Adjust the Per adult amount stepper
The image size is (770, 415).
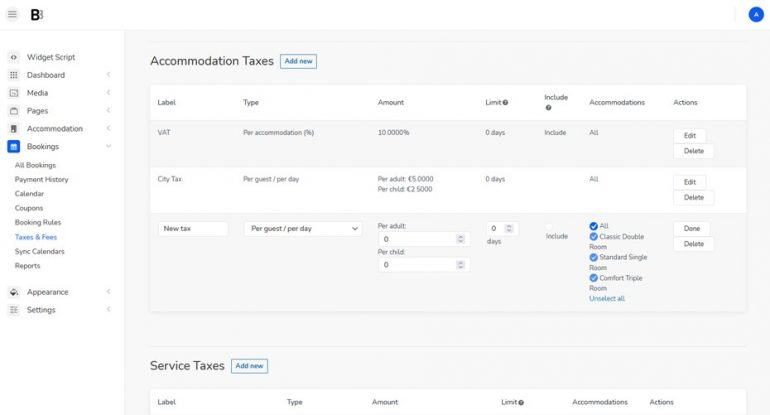click(x=460, y=239)
